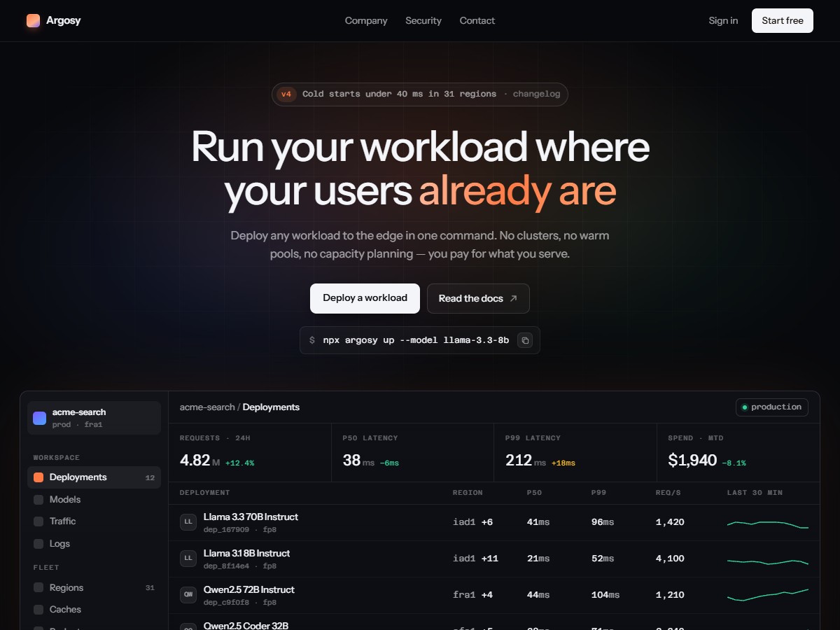The height and width of the screenshot is (630, 840).
Task: Click the Deployments breadcrumb
Action: 271,407
